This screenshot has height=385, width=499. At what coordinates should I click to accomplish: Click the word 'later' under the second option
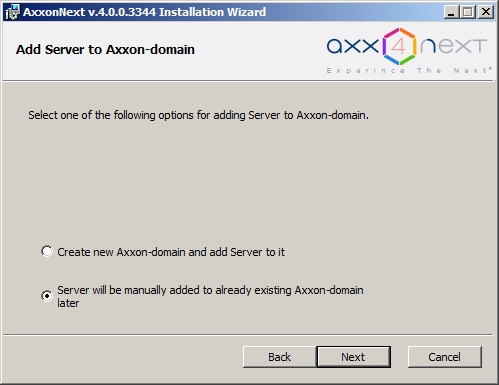(68, 303)
